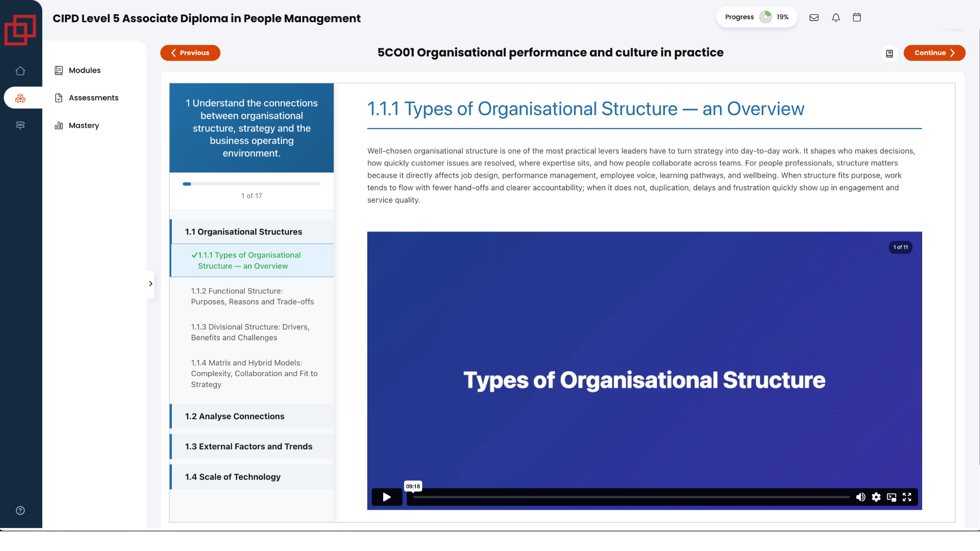Screen dimensions: 980x551
Task: Click the Continue button
Action: [x=934, y=53]
